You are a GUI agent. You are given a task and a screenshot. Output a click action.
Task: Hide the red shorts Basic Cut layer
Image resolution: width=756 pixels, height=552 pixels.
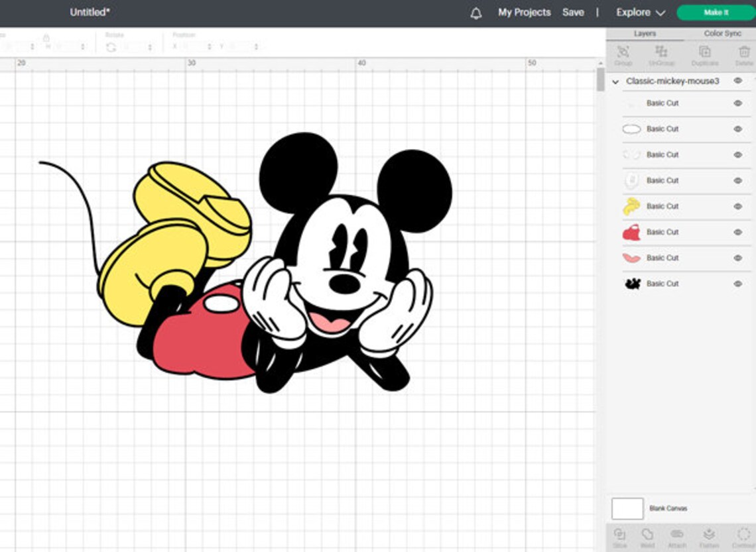(x=737, y=232)
